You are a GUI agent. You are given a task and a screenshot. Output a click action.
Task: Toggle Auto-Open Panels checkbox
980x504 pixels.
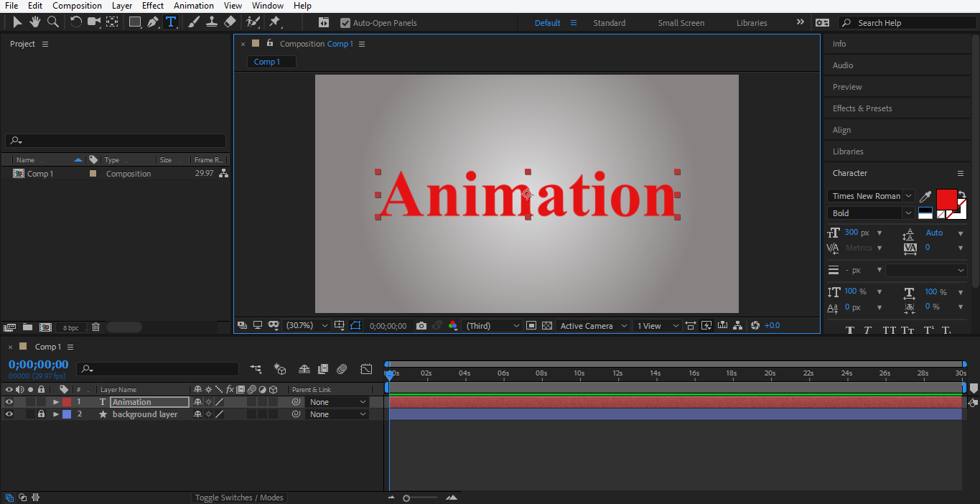click(345, 23)
